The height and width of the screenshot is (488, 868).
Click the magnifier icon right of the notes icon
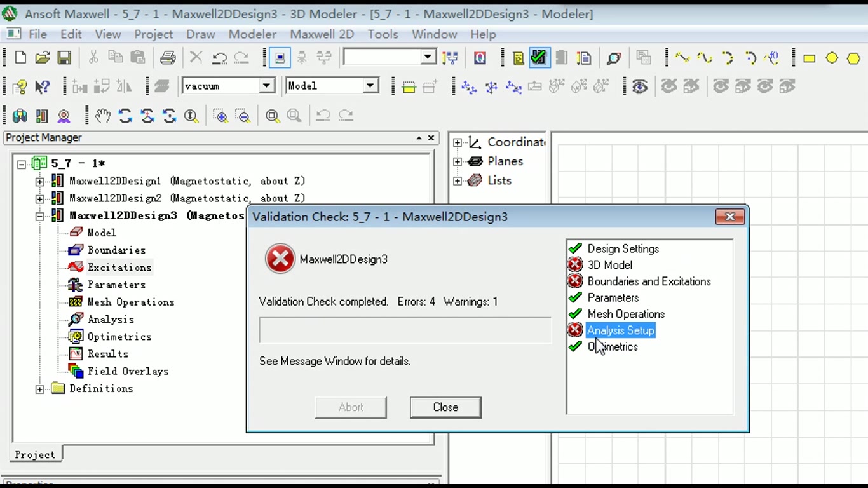(614, 58)
